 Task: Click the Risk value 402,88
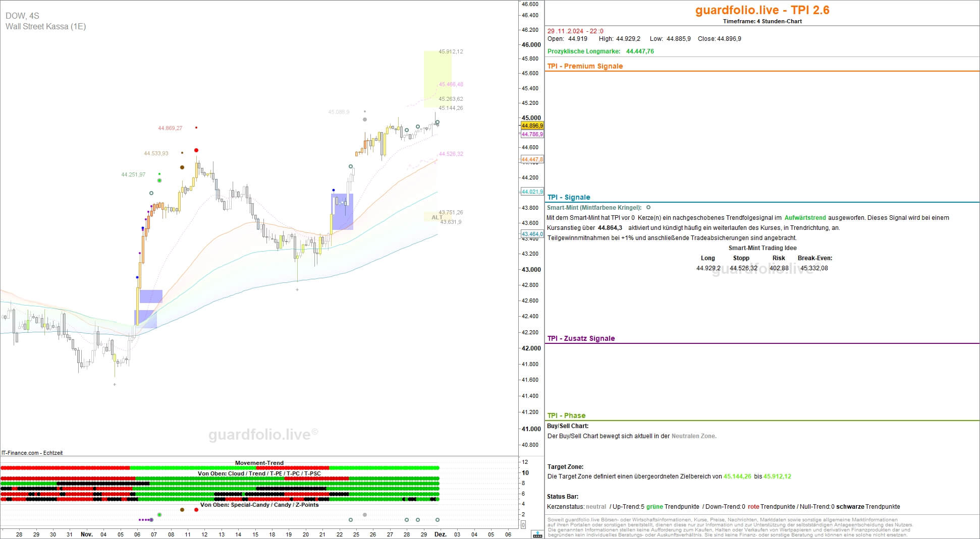[x=779, y=268]
